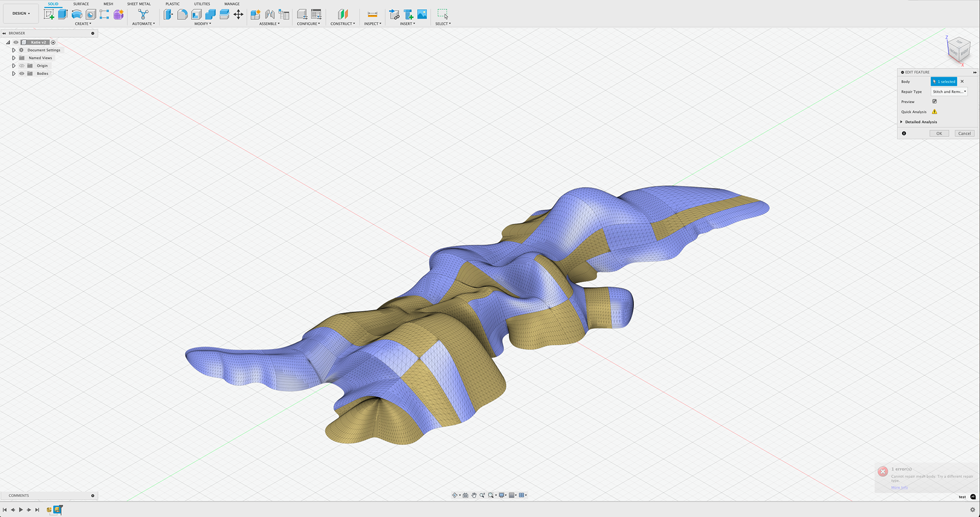
Task: Collapse the Katie v2 root node
Action: coord(8,42)
